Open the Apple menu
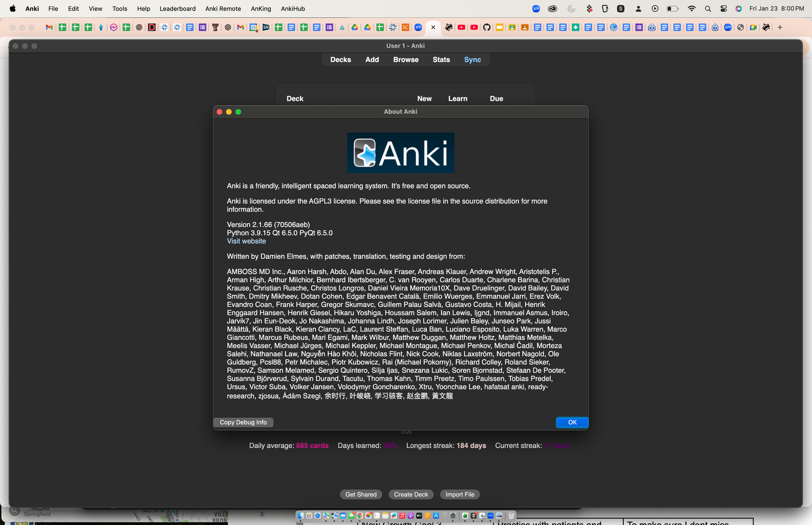This screenshot has height=525, width=812. pos(13,8)
